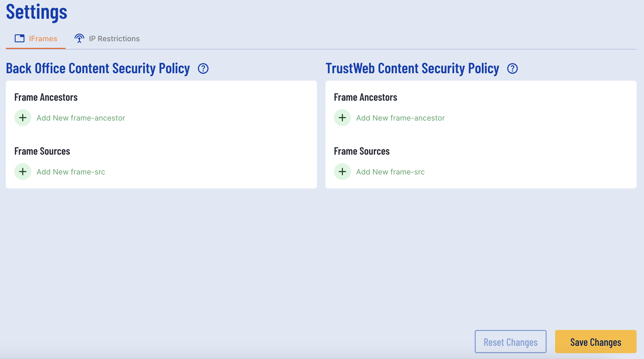
Task: Click plus icon for Back Office frame-ancestor
Action: click(x=23, y=118)
